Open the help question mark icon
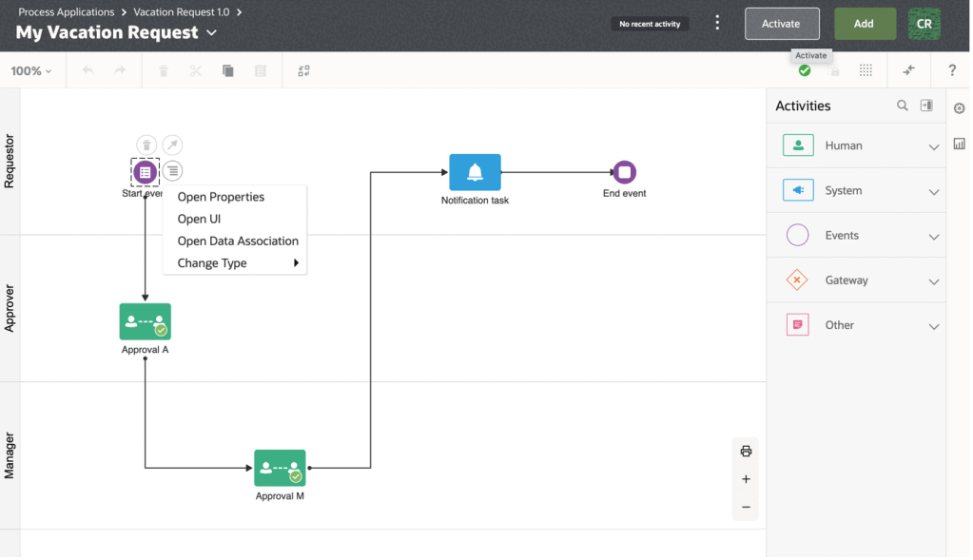The width and height of the screenshot is (973, 560). coord(952,70)
